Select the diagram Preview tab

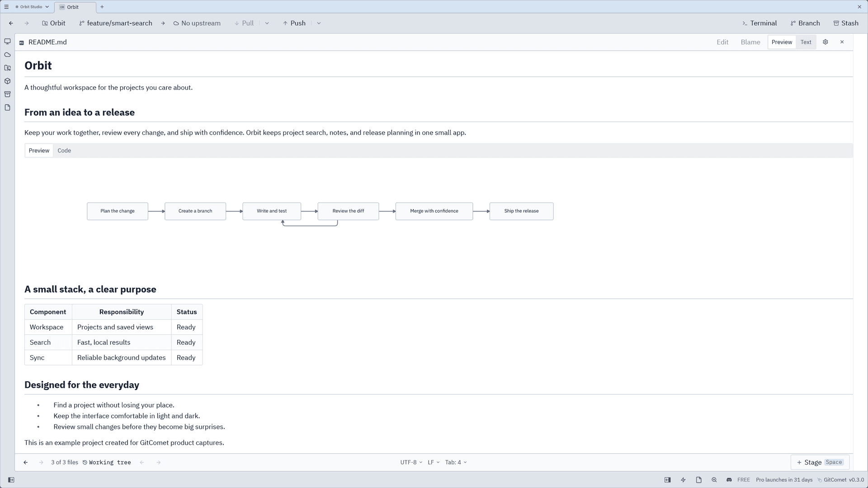point(39,150)
